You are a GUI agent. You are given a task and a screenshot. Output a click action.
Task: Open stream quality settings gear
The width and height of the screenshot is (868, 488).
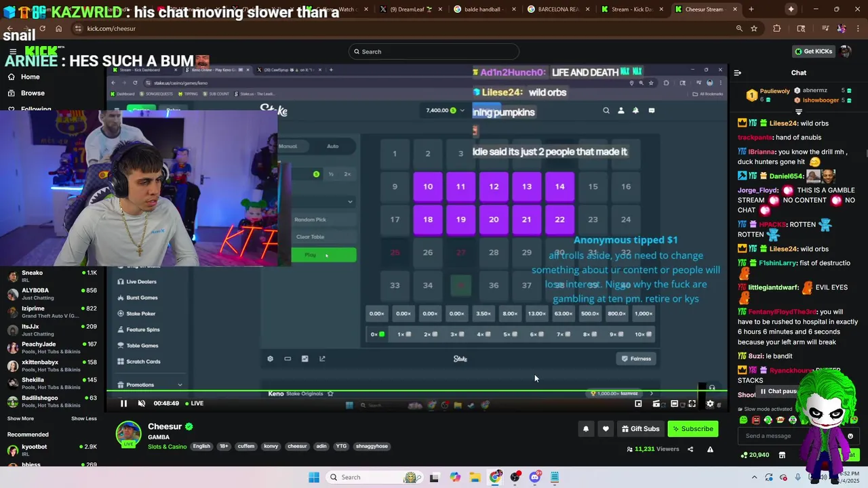tap(710, 403)
